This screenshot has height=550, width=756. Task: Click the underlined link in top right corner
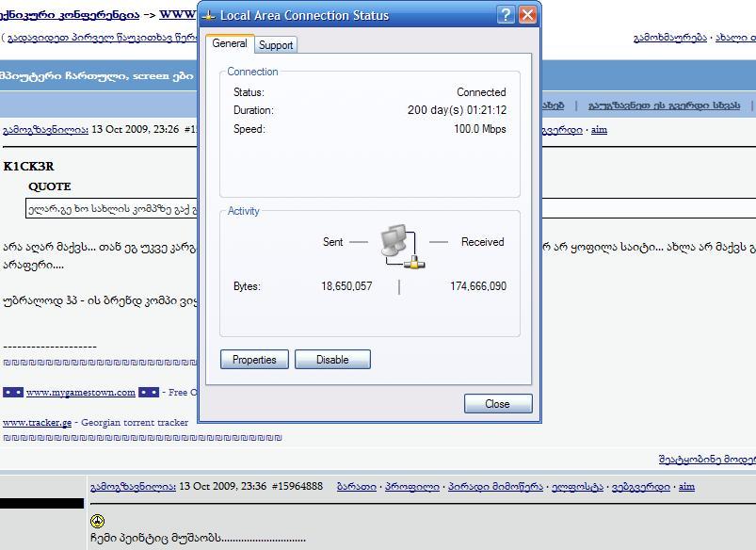[735, 38]
